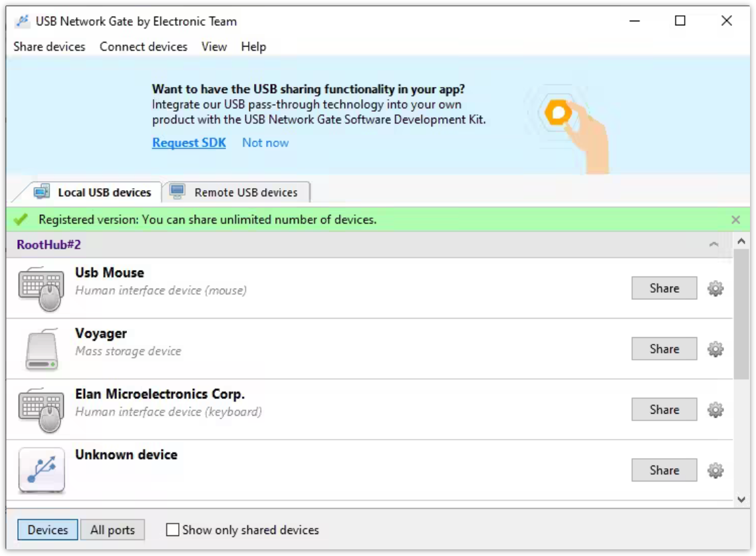Click the Not now link

[265, 143]
